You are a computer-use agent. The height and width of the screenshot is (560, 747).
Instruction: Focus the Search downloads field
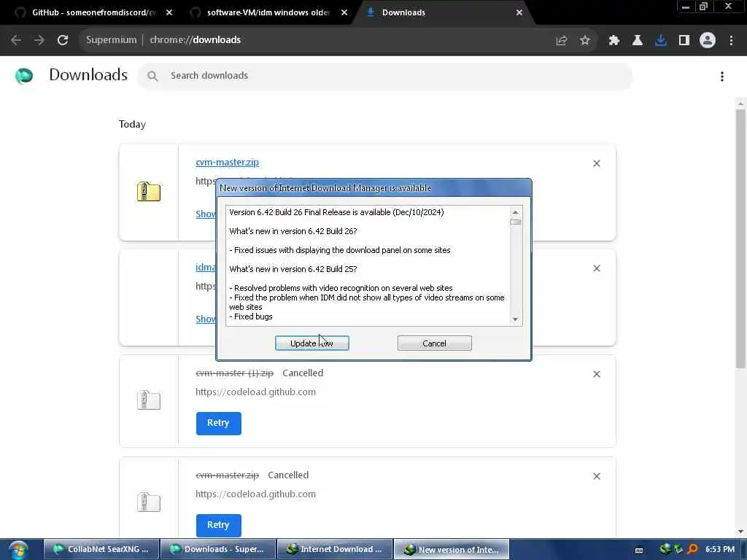tap(385, 76)
